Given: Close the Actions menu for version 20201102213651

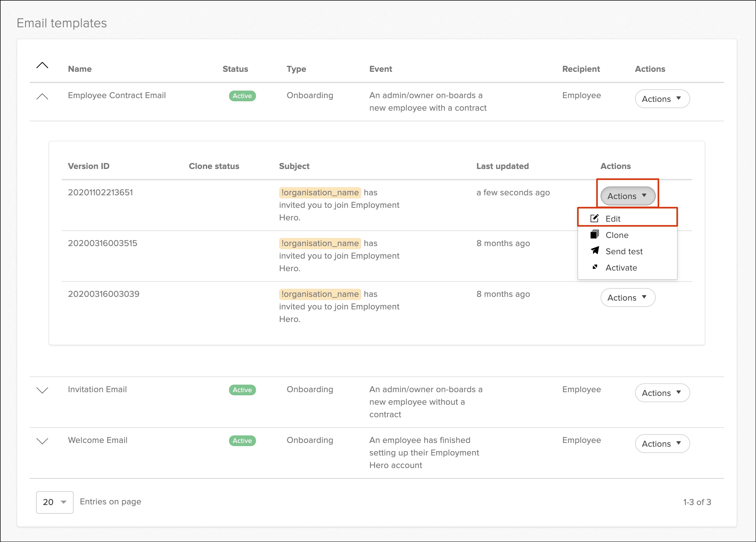Looking at the screenshot, I should click(x=627, y=196).
